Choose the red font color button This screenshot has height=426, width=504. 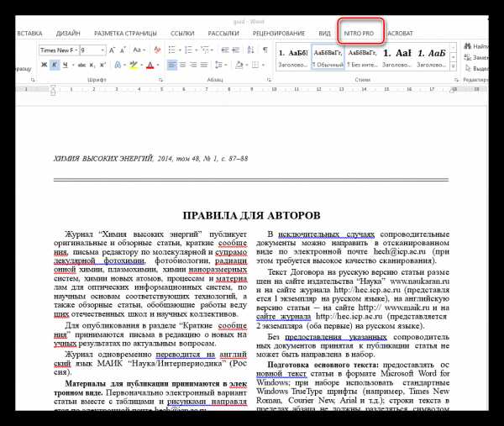pyautogui.click(x=151, y=65)
